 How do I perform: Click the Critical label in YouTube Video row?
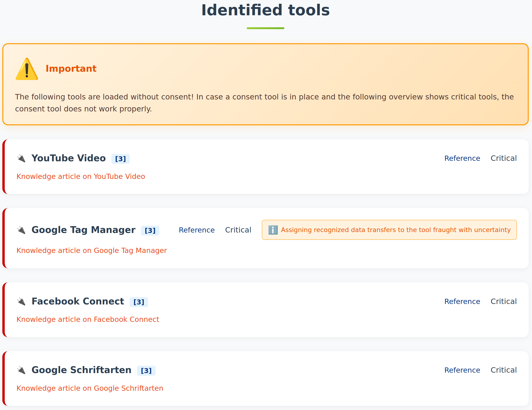[x=504, y=158]
